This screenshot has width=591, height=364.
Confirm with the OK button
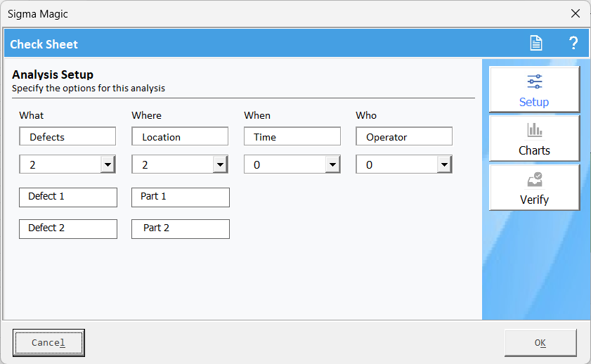(540, 343)
